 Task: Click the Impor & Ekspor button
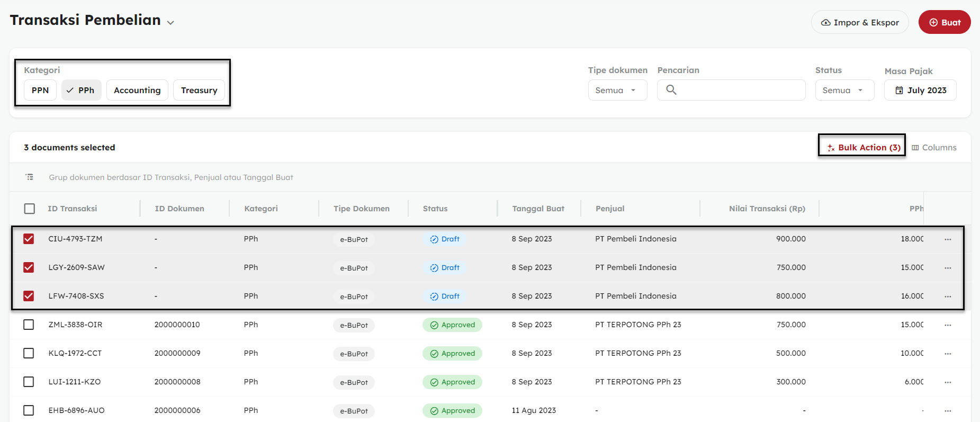coord(859,23)
